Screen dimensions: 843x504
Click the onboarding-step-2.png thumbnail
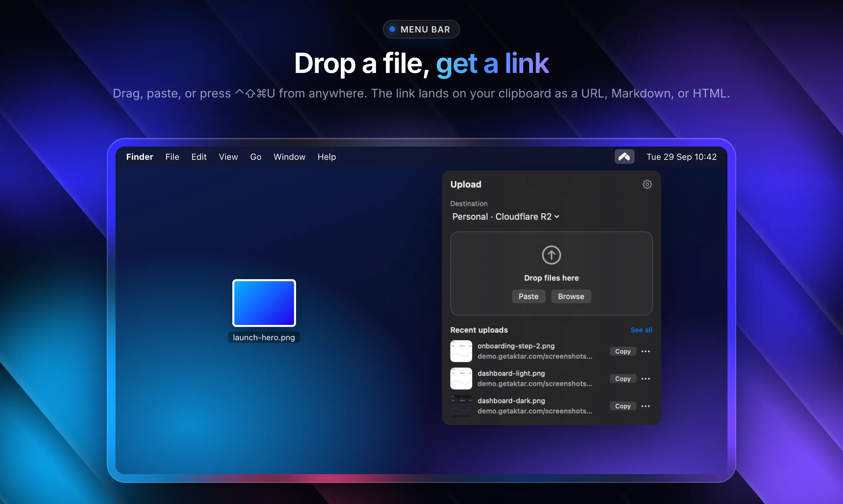pos(461,351)
